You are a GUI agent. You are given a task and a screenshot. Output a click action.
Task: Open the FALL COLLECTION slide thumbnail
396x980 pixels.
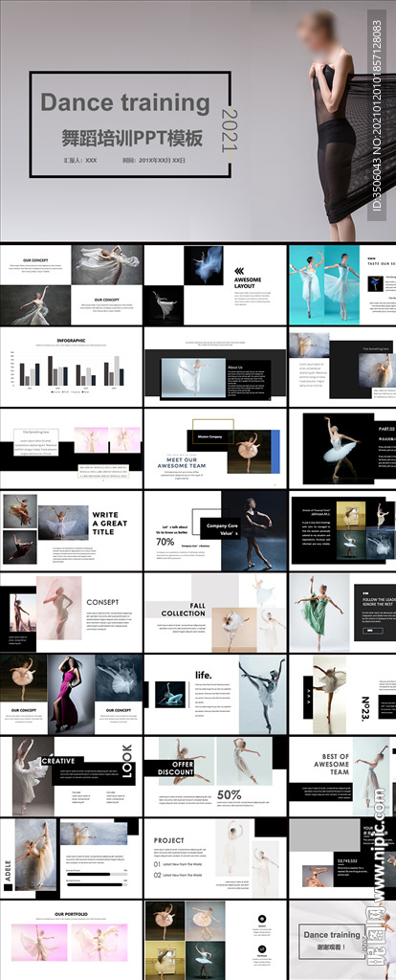215,612
